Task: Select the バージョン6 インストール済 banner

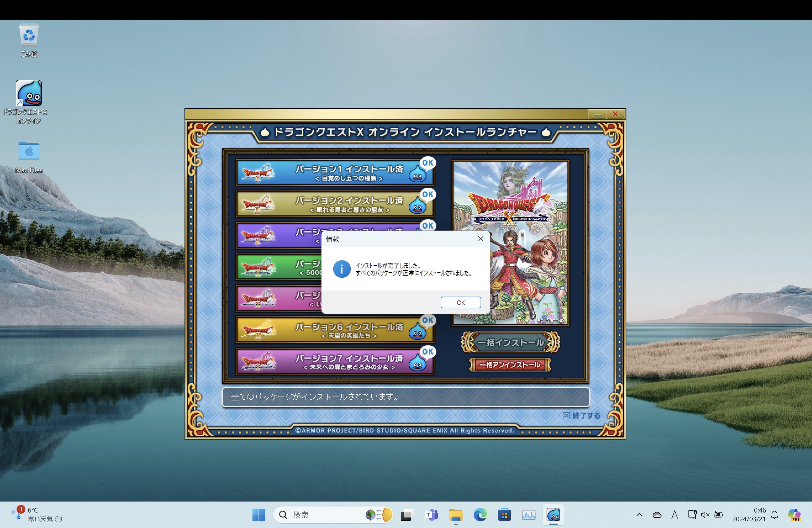Action: [335, 330]
